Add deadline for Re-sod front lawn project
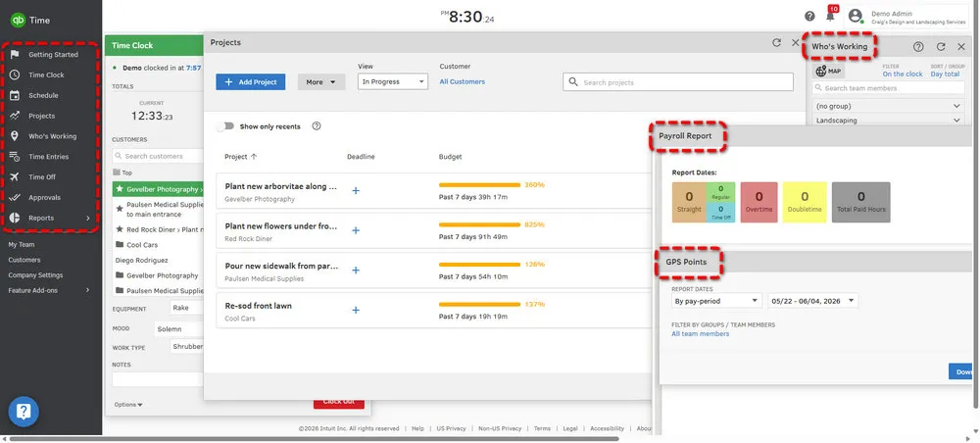Screen dimensions: 980x443 tap(356, 310)
